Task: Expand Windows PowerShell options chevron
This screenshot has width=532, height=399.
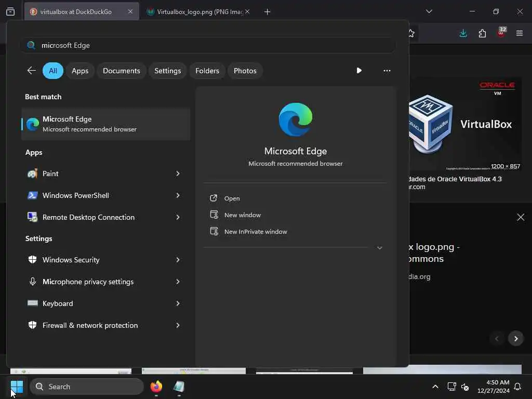Action: tap(178, 195)
